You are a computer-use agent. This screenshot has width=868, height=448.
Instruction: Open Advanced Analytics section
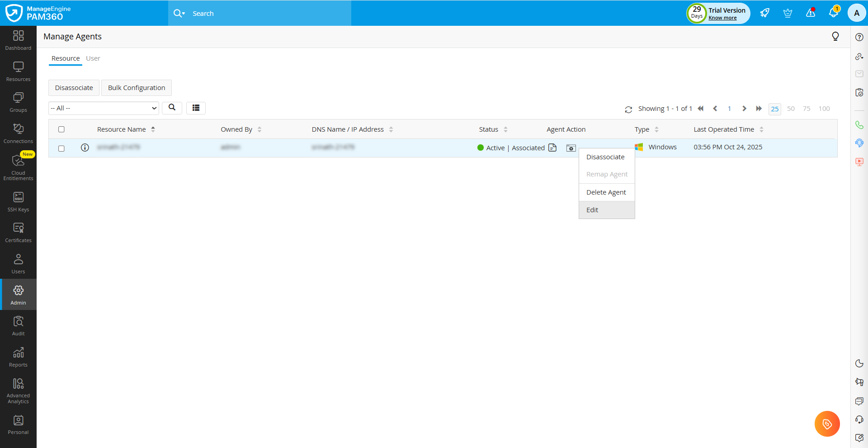point(18,391)
